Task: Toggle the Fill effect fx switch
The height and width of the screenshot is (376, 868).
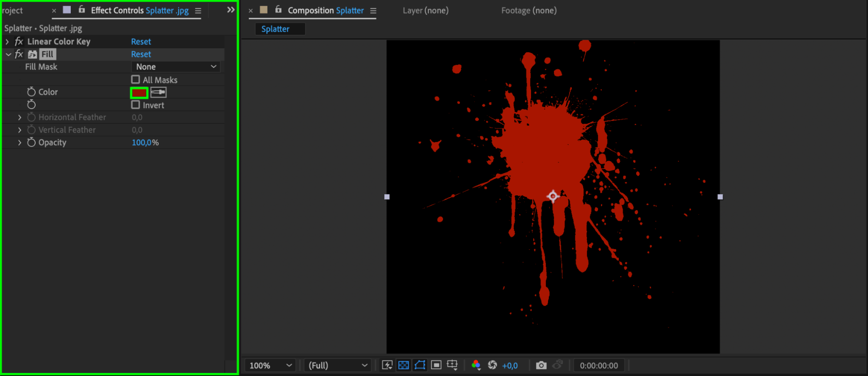Action: [19, 54]
